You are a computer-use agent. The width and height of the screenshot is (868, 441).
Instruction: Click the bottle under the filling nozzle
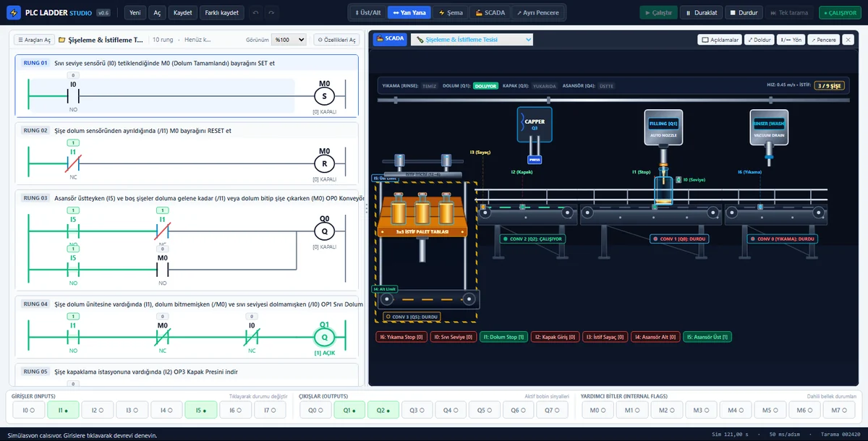(x=663, y=191)
